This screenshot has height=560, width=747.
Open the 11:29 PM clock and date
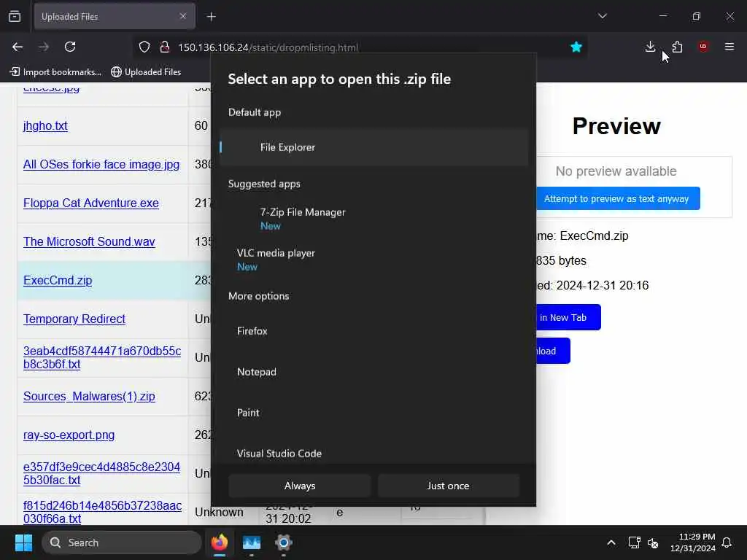(x=693, y=542)
